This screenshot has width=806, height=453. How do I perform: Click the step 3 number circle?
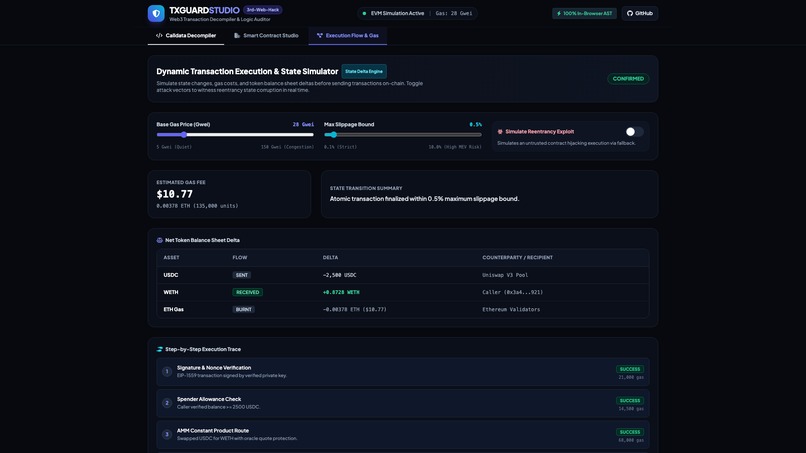pyautogui.click(x=167, y=434)
